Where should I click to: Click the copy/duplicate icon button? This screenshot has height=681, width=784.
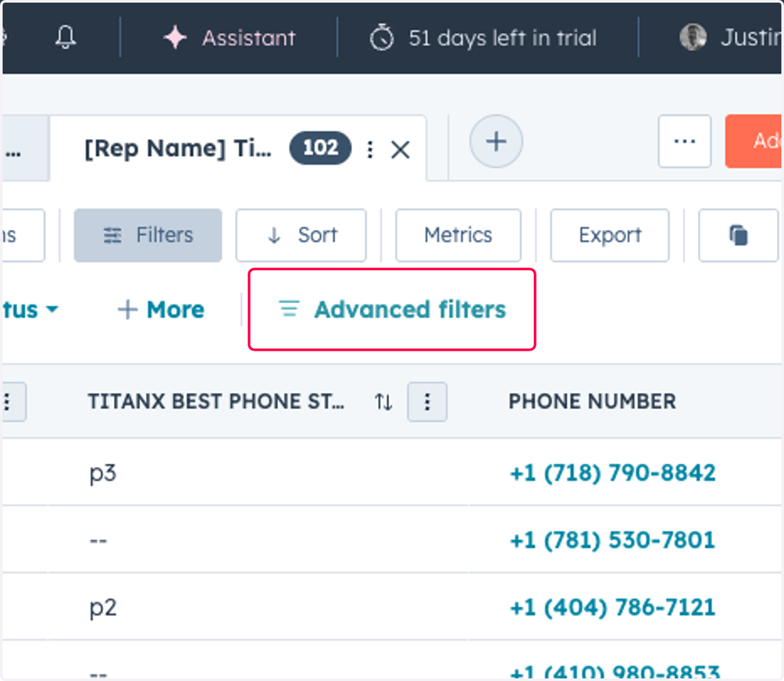tap(738, 235)
